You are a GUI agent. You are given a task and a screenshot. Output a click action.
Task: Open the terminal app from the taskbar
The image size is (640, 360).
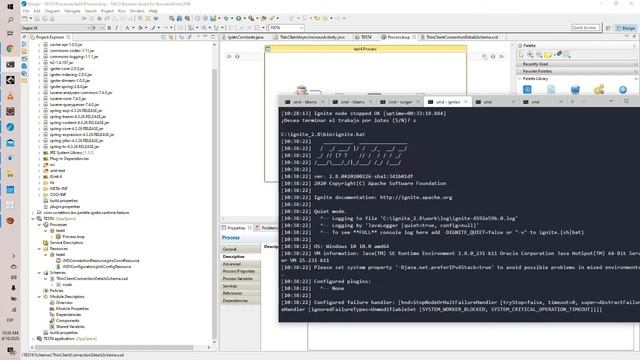tap(10, 64)
